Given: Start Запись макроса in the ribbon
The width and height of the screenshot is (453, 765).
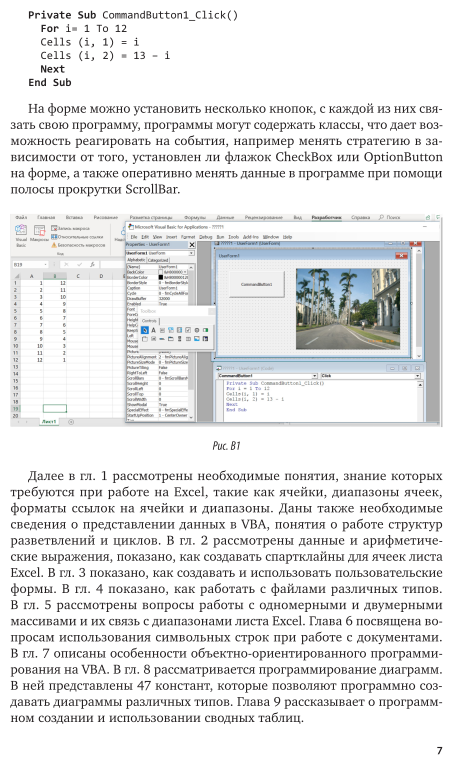Looking at the screenshot, I should coord(71,228).
